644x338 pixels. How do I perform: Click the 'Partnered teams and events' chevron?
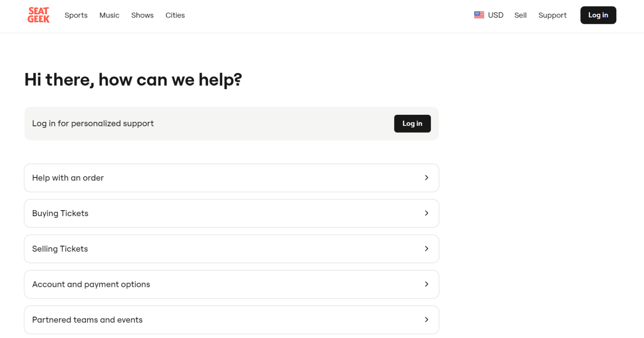pos(426,320)
